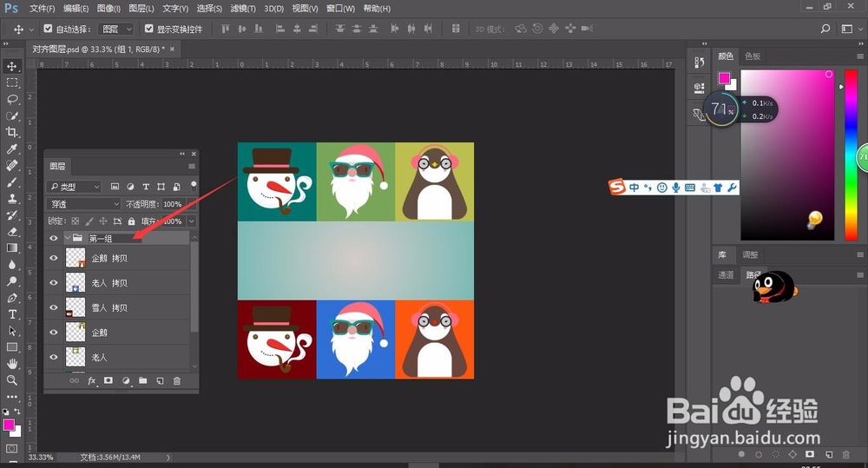Select the Quick Selection tool
The height and width of the screenshot is (468, 868).
click(x=11, y=115)
